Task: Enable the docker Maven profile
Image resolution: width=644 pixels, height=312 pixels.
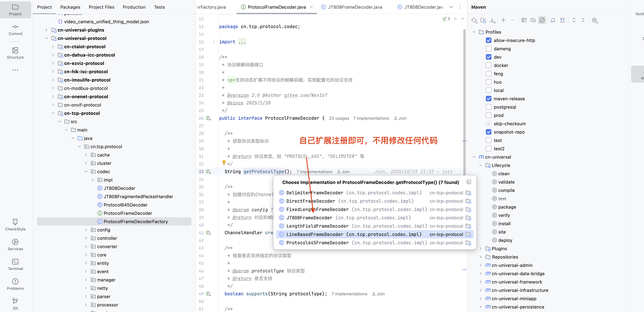Action: pyautogui.click(x=488, y=65)
